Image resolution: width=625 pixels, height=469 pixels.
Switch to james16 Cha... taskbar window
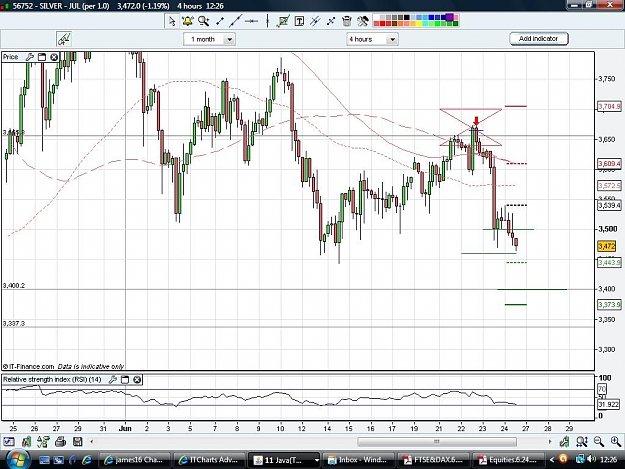point(134,460)
